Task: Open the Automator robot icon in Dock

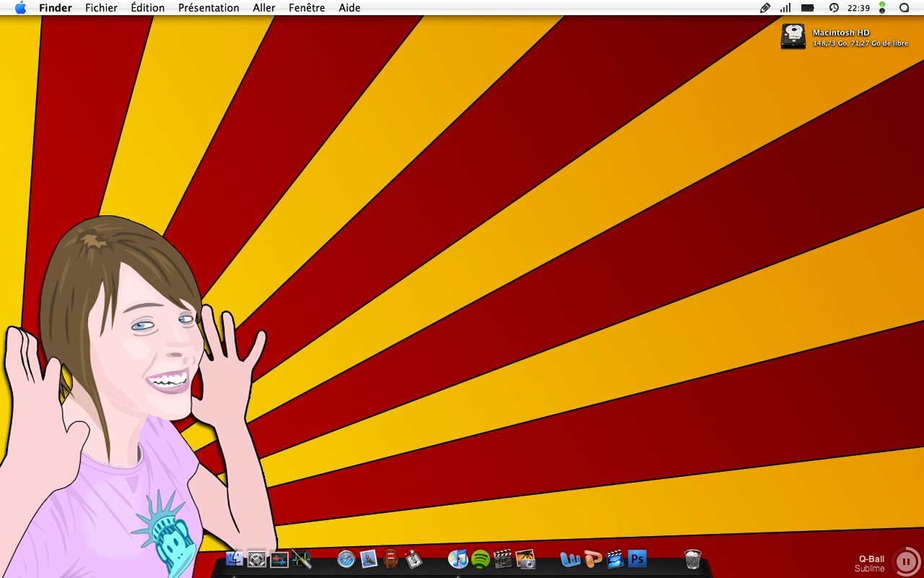Action: click(414, 558)
